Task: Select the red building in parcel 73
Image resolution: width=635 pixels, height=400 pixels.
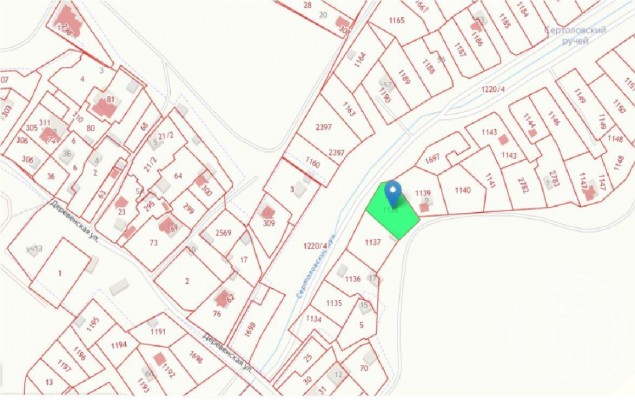Action: tap(168, 225)
